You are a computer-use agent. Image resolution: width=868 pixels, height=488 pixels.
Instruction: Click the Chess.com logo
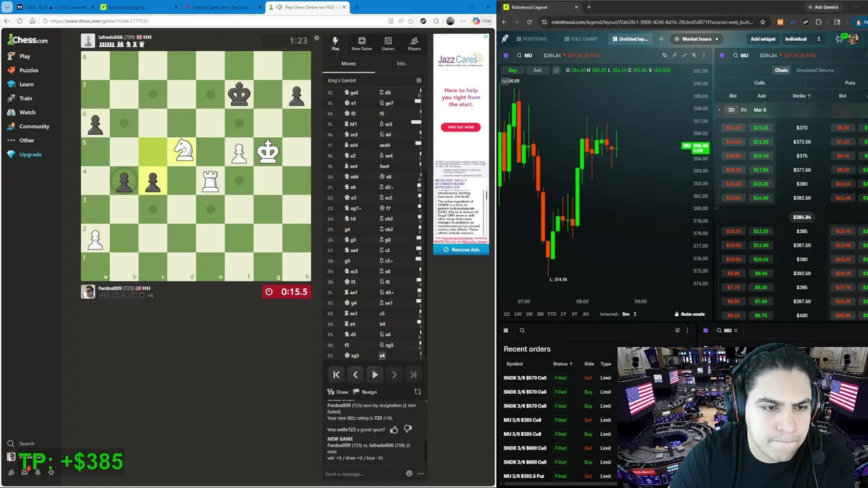pyautogui.click(x=28, y=40)
